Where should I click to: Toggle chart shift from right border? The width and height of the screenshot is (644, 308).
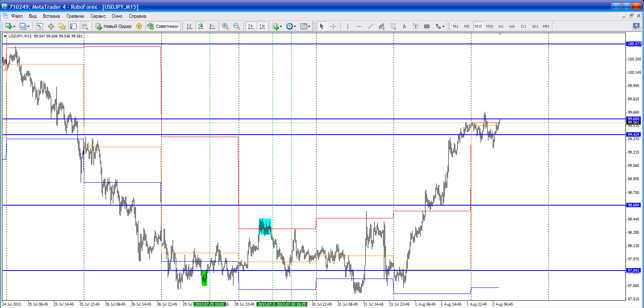click(262, 26)
